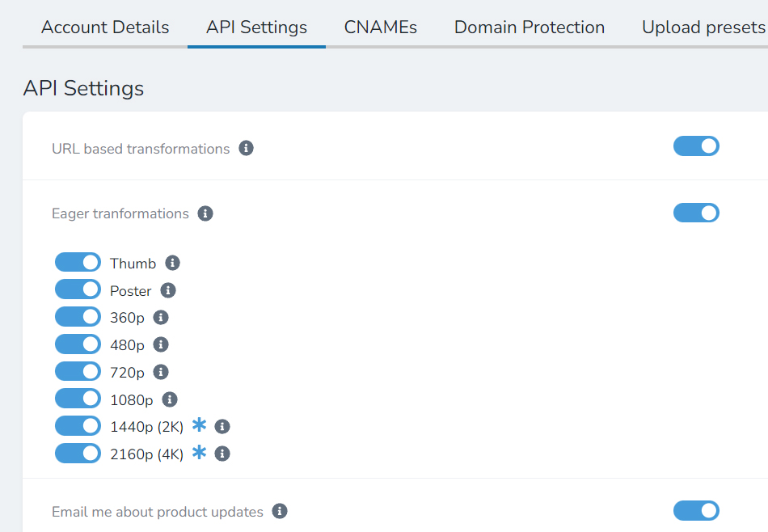Image resolution: width=768 pixels, height=532 pixels.
Task: Turn off the Eager tranformations switch
Action: (x=696, y=213)
